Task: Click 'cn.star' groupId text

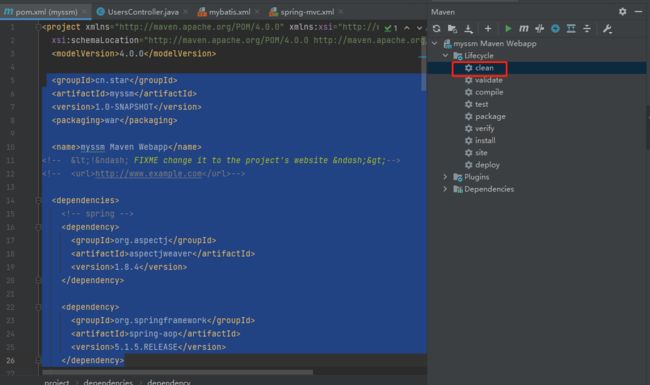Action: tap(112, 80)
